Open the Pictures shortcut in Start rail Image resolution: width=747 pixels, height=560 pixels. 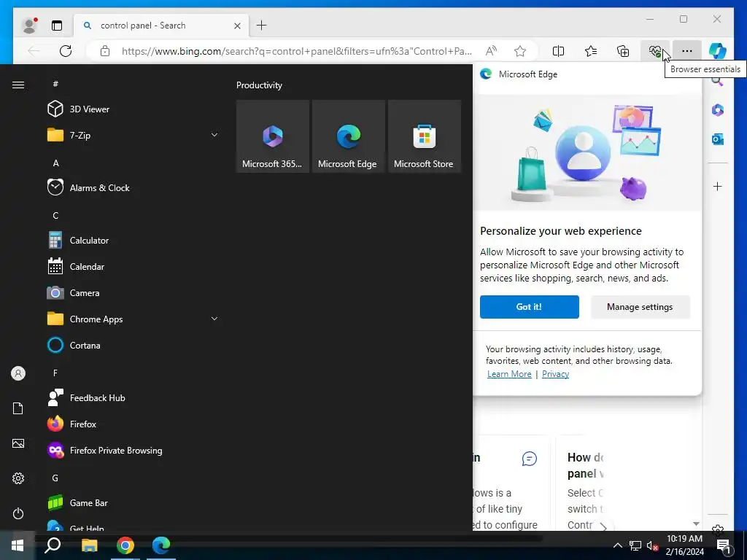point(18,443)
